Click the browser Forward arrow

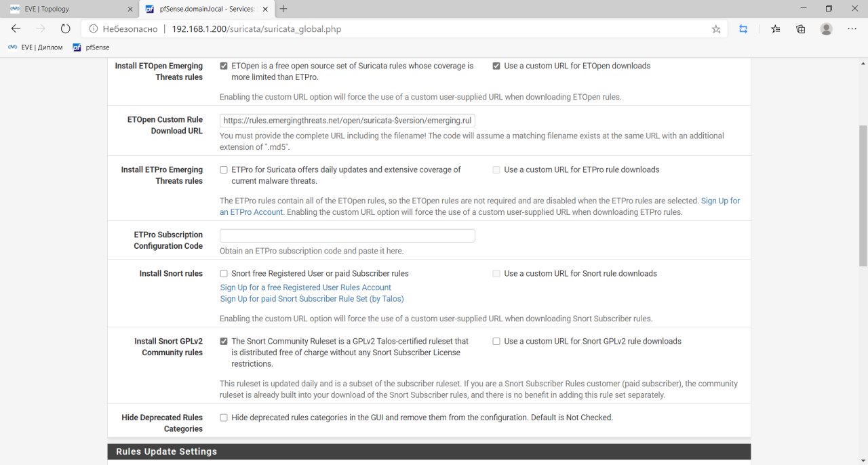point(41,29)
